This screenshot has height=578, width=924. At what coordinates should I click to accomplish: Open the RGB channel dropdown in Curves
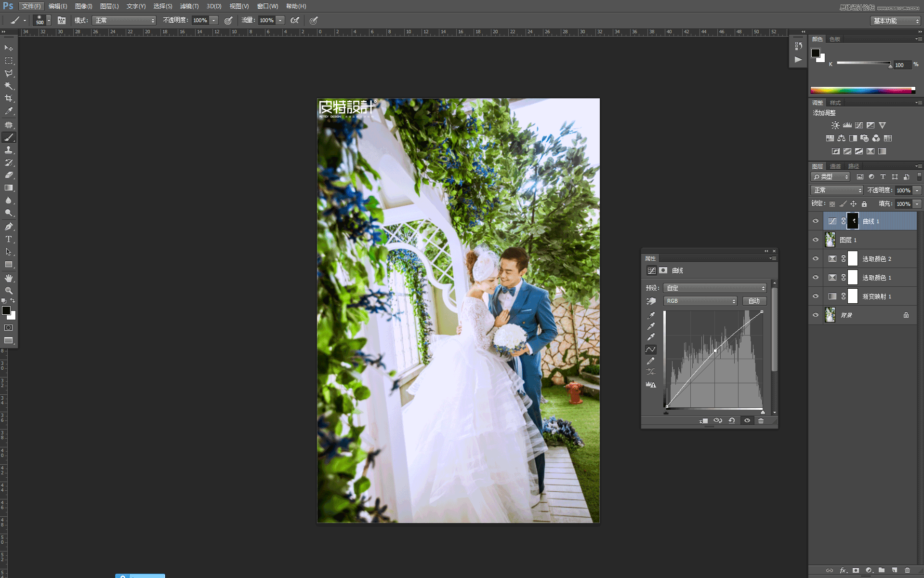tap(700, 301)
